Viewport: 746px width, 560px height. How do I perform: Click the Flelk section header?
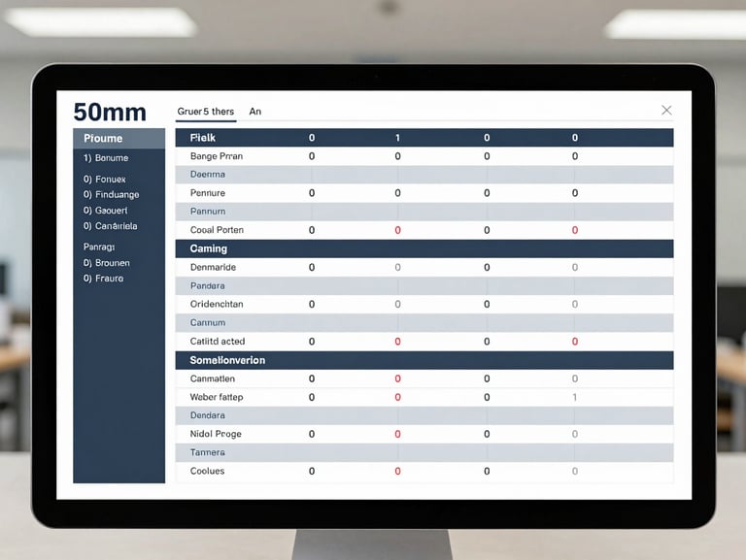coord(424,138)
